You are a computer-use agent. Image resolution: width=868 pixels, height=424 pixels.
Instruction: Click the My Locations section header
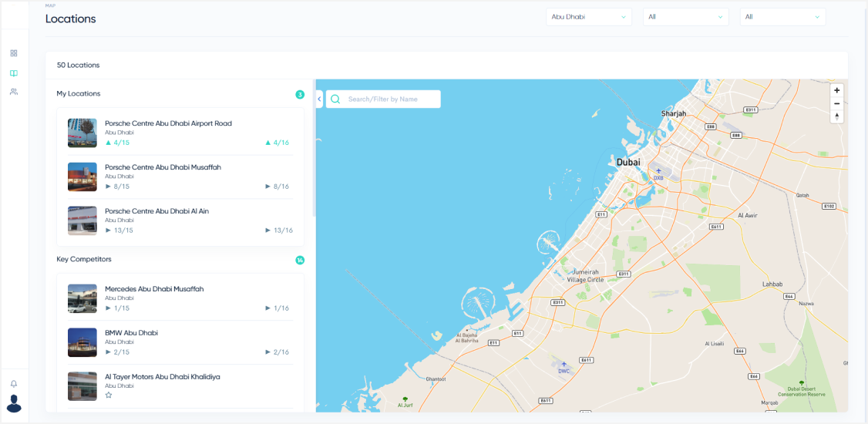[x=79, y=94]
